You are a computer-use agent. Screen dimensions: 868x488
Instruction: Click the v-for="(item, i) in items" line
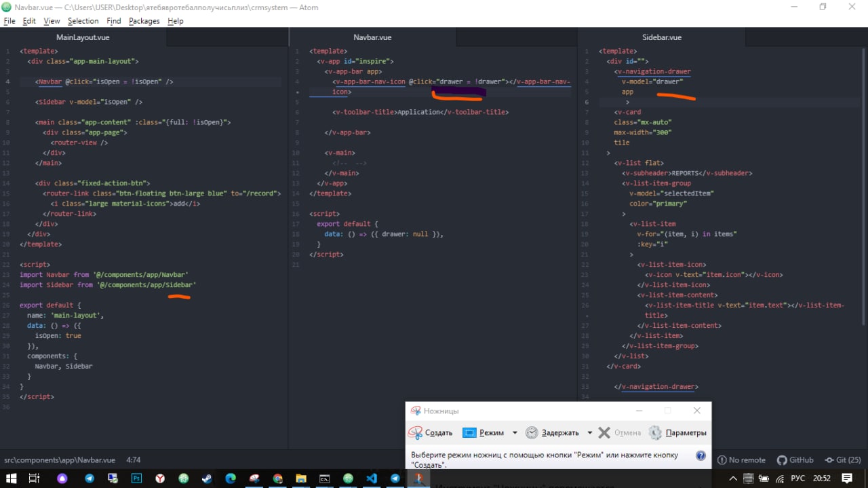click(x=687, y=234)
